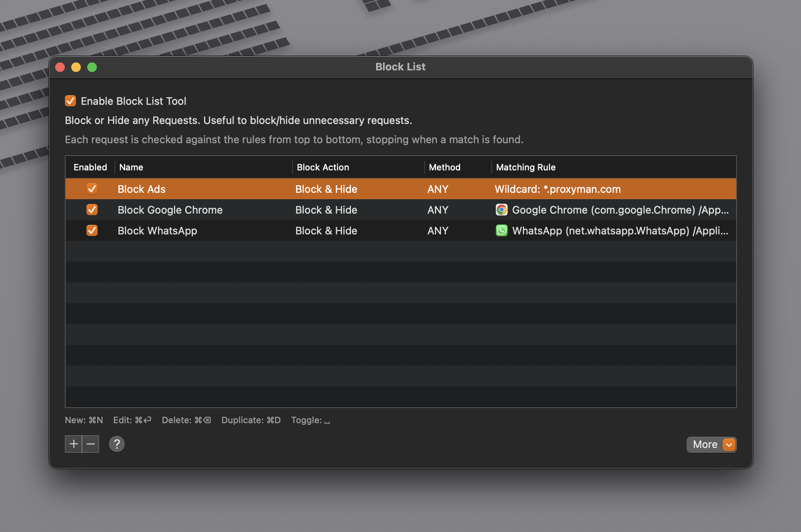This screenshot has width=801, height=532.
Task: Click the Method column header
Action: (445, 167)
